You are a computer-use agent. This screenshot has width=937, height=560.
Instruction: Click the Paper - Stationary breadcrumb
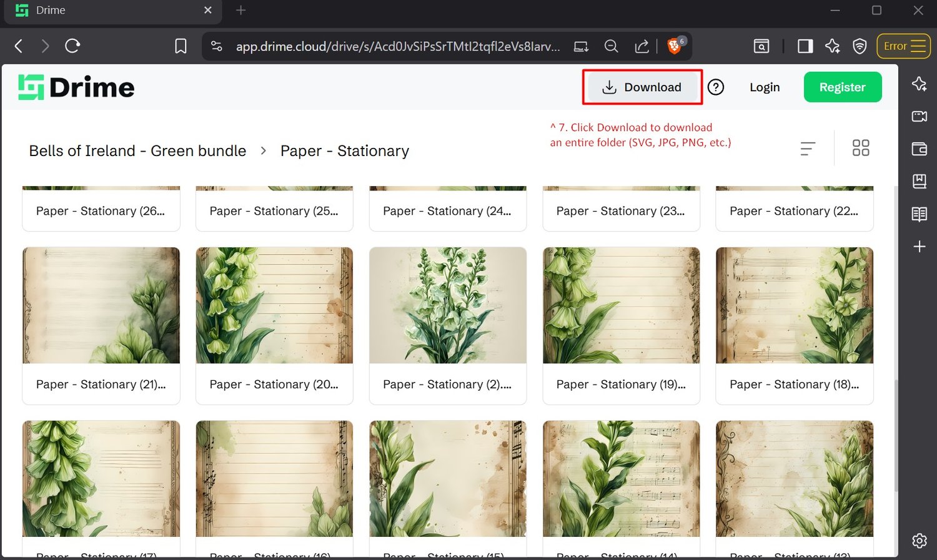345,151
